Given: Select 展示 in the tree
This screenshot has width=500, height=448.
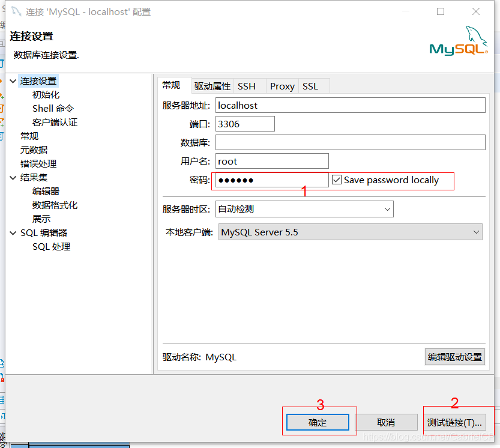Looking at the screenshot, I should [x=41, y=219].
